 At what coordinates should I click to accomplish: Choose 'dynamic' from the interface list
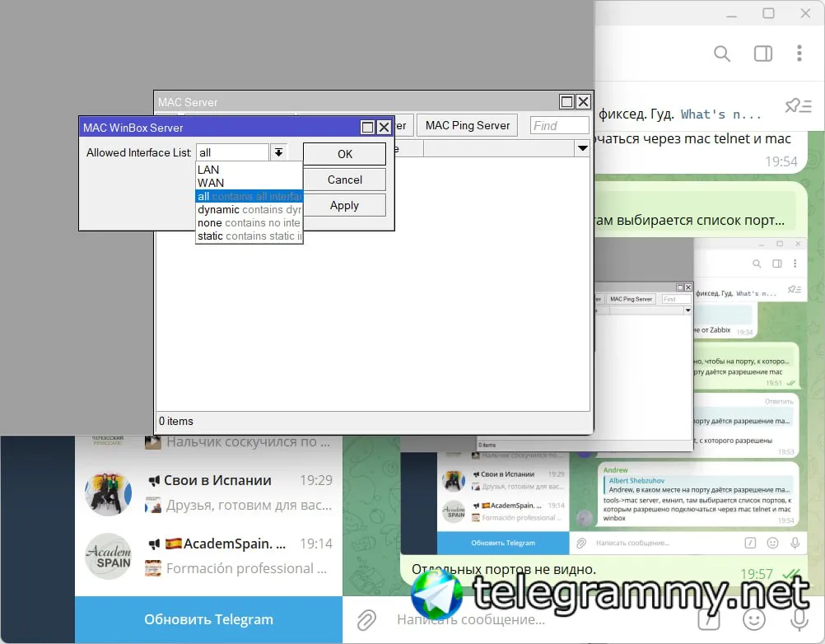(249, 209)
